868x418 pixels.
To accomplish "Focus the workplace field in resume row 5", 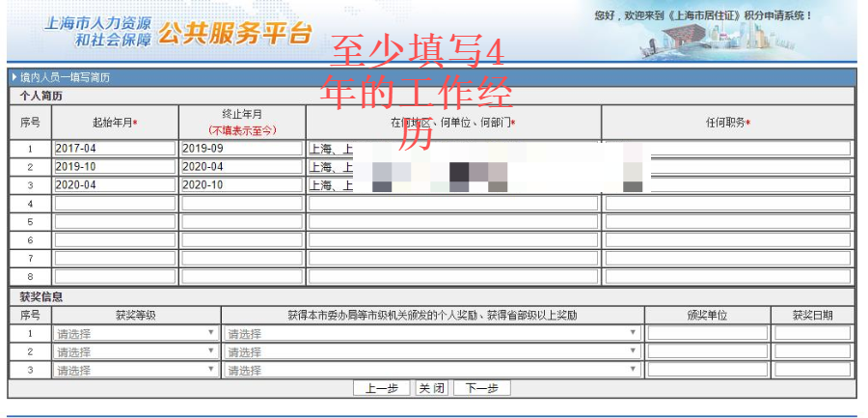I will 453,222.
